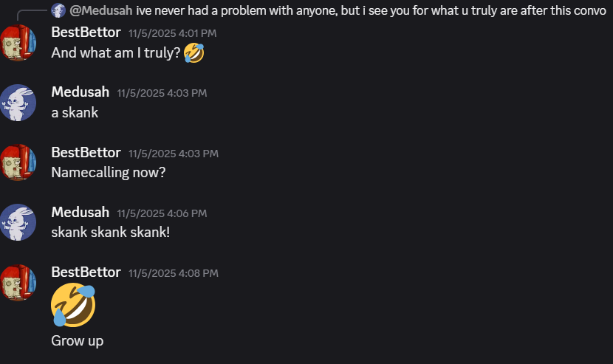Click the small Medusah avatar in the reply preview
Screen dimensions: 613x364
pyautogui.click(x=58, y=10)
